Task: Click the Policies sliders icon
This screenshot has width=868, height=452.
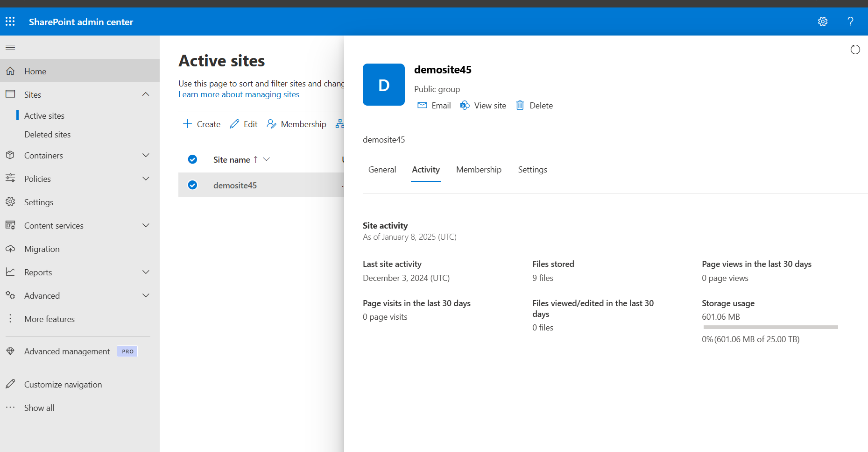Action: tap(10, 178)
